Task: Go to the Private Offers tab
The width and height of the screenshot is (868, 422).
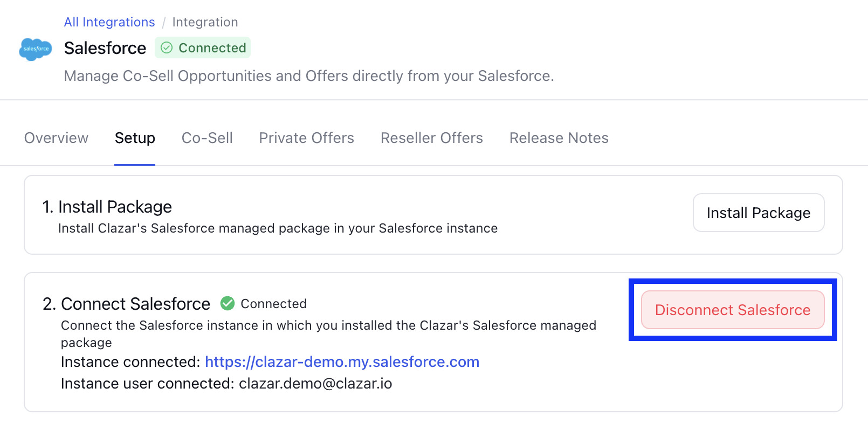Action: pos(306,138)
